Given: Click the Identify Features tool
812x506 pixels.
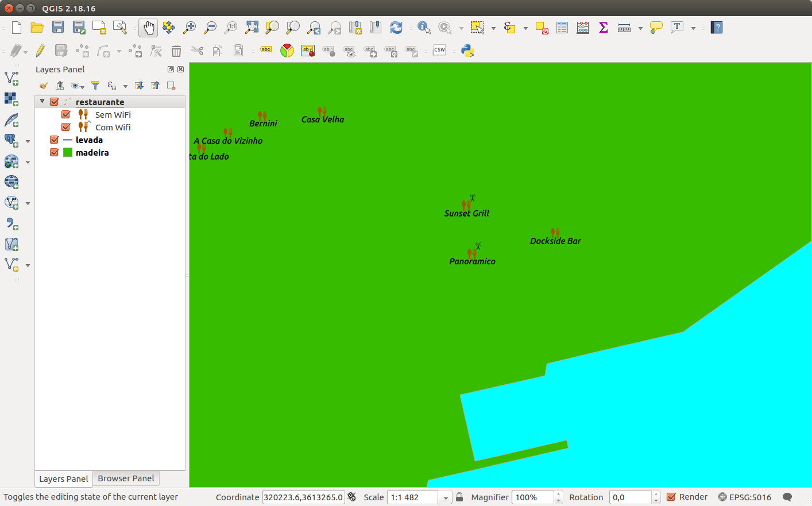Looking at the screenshot, I should pyautogui.click(x=424, y=28).
